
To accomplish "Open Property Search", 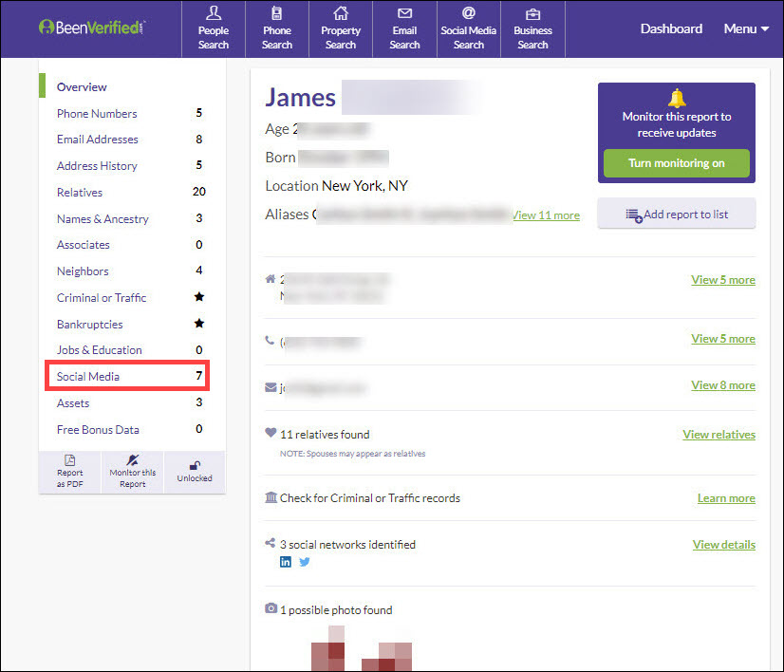I will click(x=341, y=28).
